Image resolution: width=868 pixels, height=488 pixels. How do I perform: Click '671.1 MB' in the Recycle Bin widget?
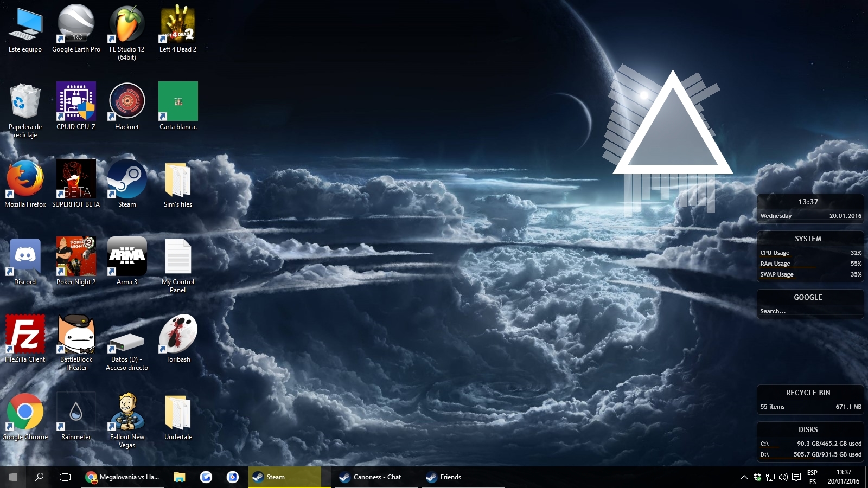coord(848,407)
